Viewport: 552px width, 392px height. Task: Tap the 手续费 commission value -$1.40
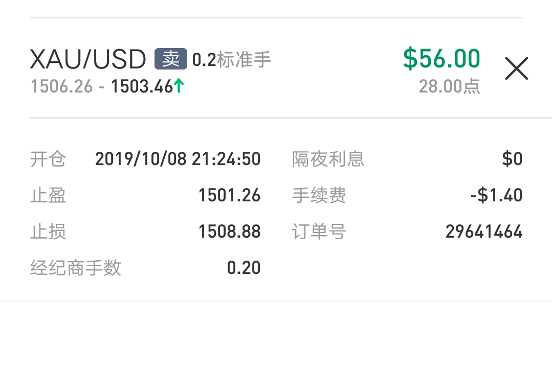point(496,195)
